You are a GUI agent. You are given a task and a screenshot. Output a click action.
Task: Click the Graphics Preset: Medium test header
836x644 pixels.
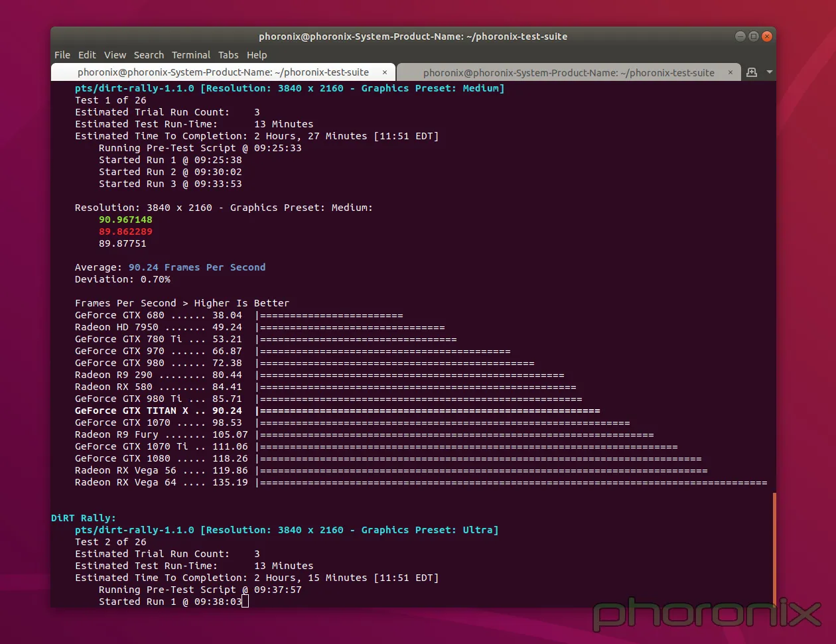click(289, 88)
